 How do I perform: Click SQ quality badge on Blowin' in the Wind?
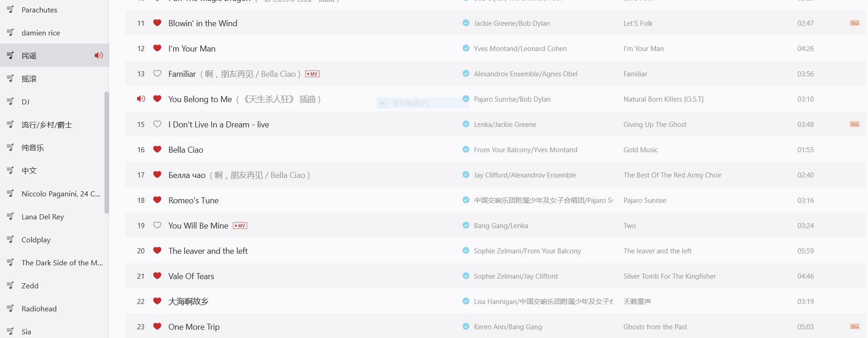point(854,23)
